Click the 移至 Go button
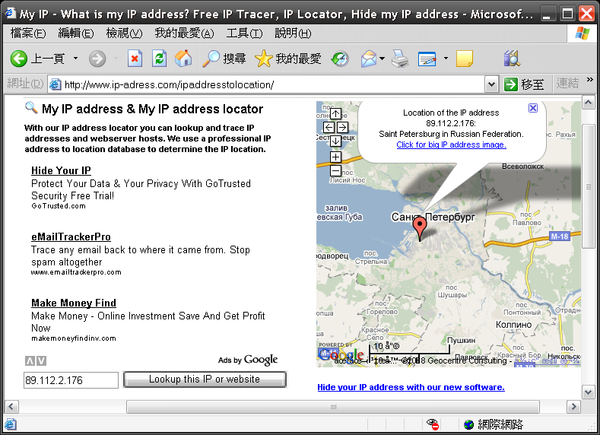600x435 pixels. coord(524,84)
